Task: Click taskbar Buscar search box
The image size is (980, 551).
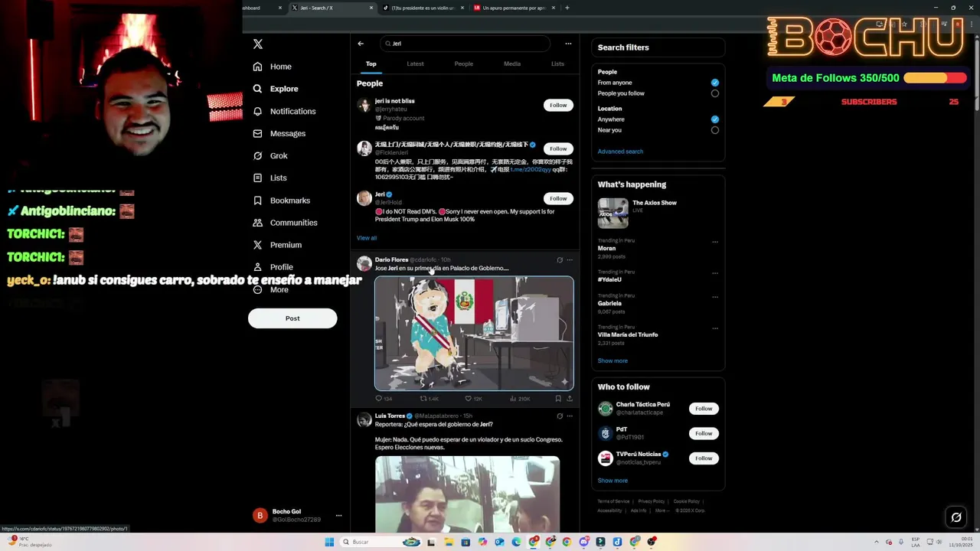Action: tap(381, 542)
